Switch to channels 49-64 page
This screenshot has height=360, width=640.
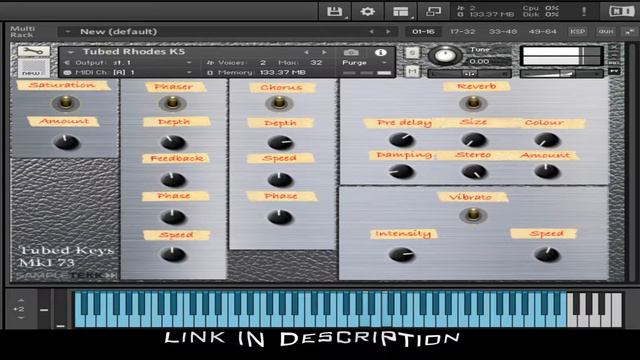pyautogui.click(x=542, y=32)
